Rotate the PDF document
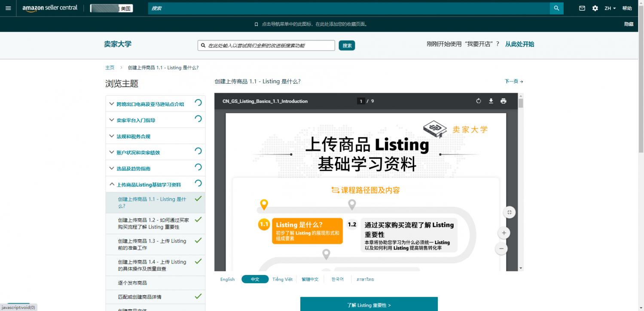The width and height of the screenshot is (644, 311). tap(479, 101)
